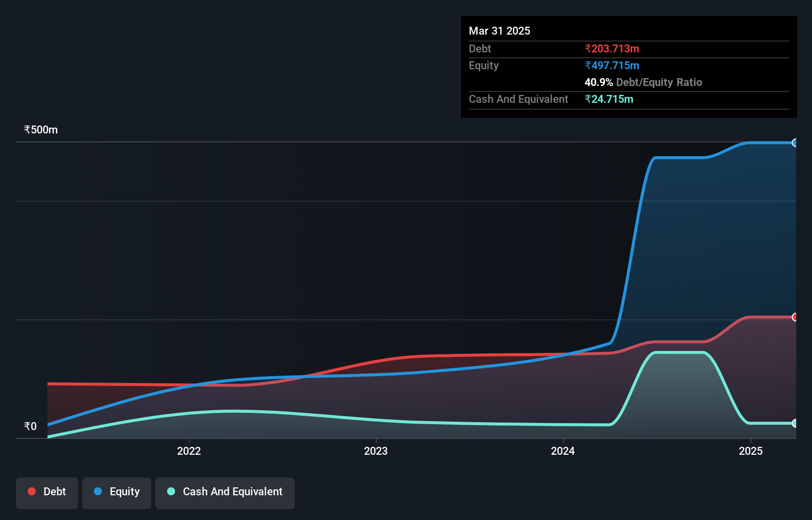This screenshot has height=520, width=812.
Task: Select the Debt endpoint marker on chart
Action: (795, 317)
